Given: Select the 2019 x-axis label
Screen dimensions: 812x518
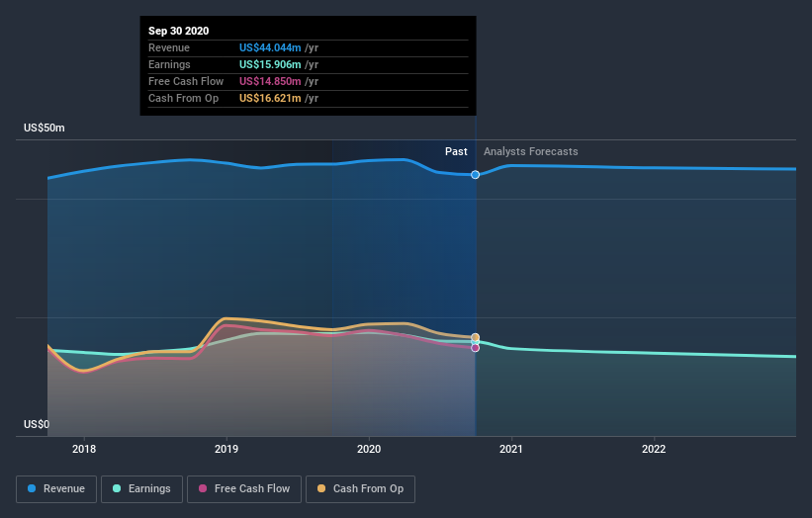Looking at the screenshot, I should point(226,449).
